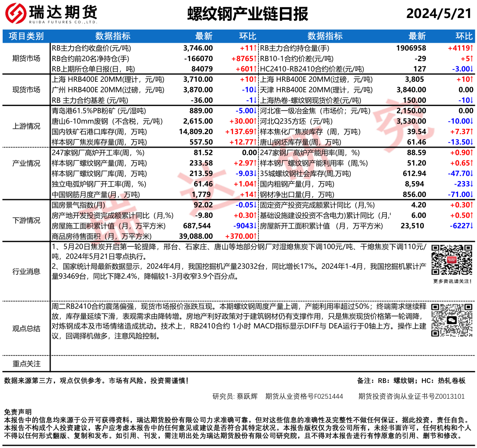Select the 产业情况 category cell
The width and height of the screenshot is (477, 448).
click(x=26, y=163)
